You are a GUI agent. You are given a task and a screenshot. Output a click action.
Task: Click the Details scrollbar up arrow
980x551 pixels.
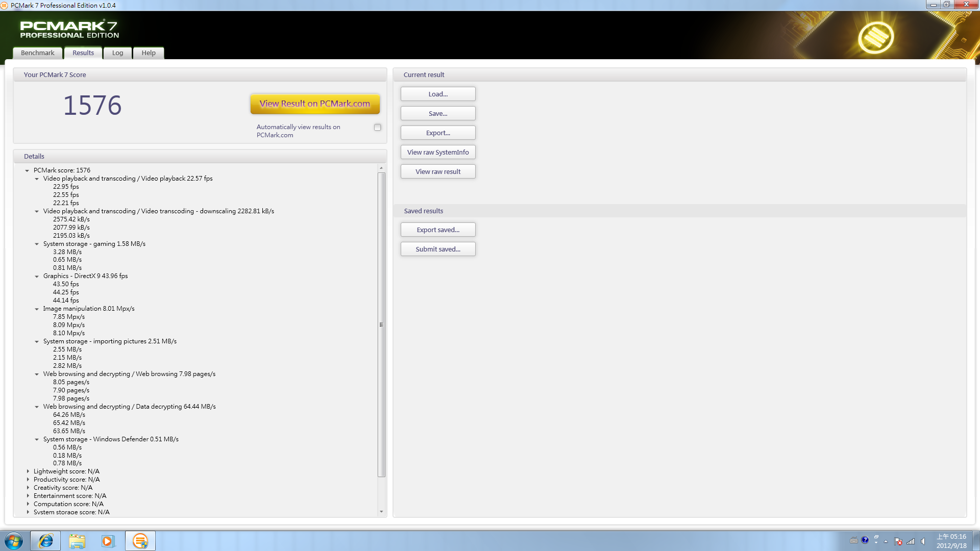(x=381, y=168)
